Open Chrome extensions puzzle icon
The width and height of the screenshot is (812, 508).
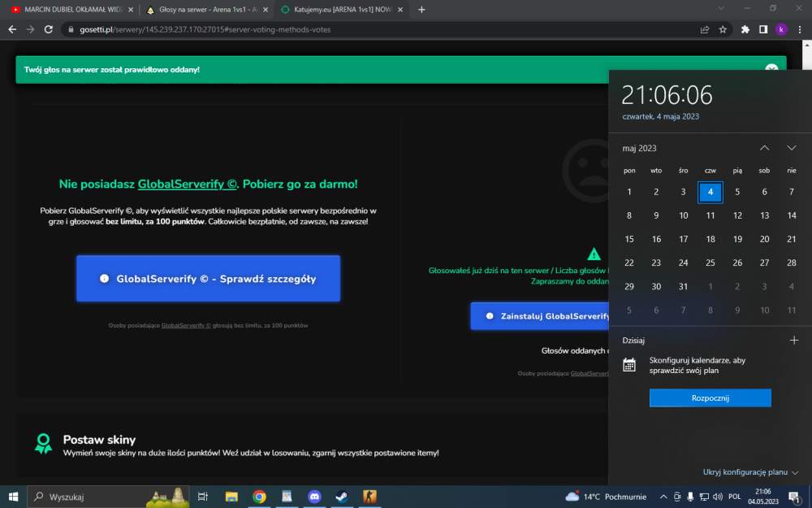pyautogui.click(x=745, y=29)
